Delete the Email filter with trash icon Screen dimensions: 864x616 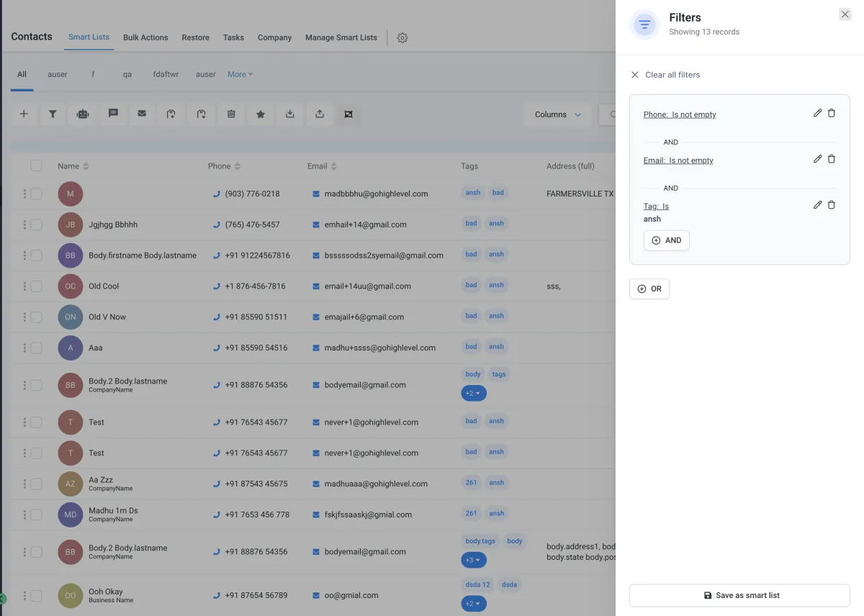pos(832,159)
